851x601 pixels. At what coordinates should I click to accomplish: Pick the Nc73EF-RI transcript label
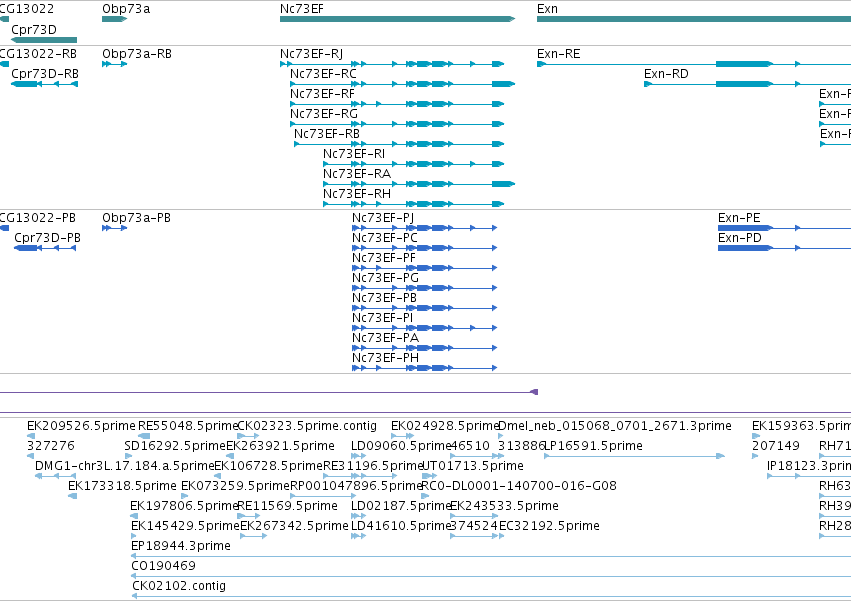[x=354, y=154]
